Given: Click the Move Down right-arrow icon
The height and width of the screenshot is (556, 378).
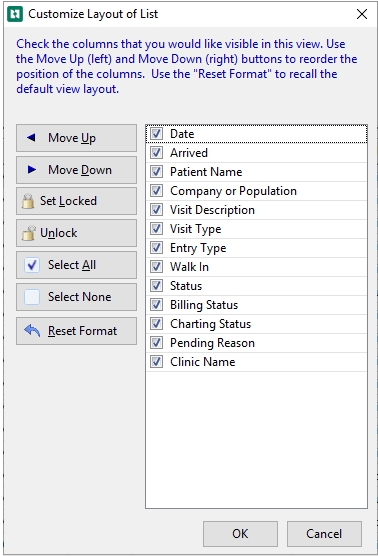Looking at the screenshot, I should [32, 169].
